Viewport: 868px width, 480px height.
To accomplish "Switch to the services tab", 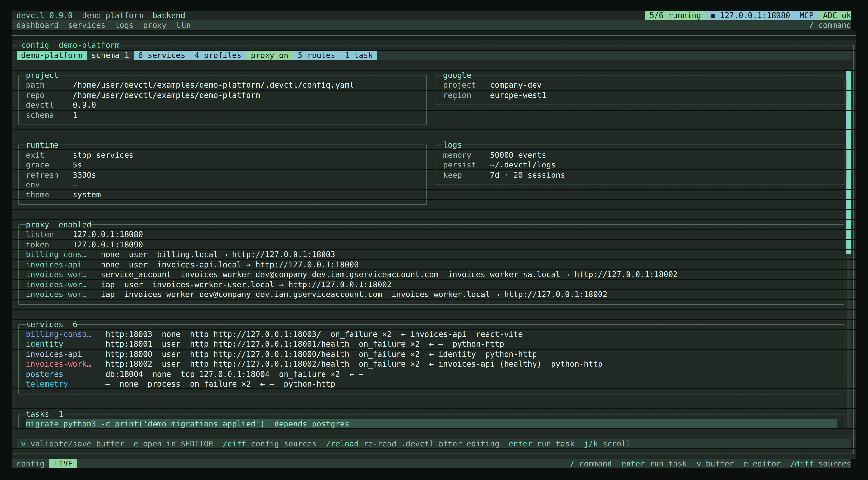I will [x=87, y=25].
